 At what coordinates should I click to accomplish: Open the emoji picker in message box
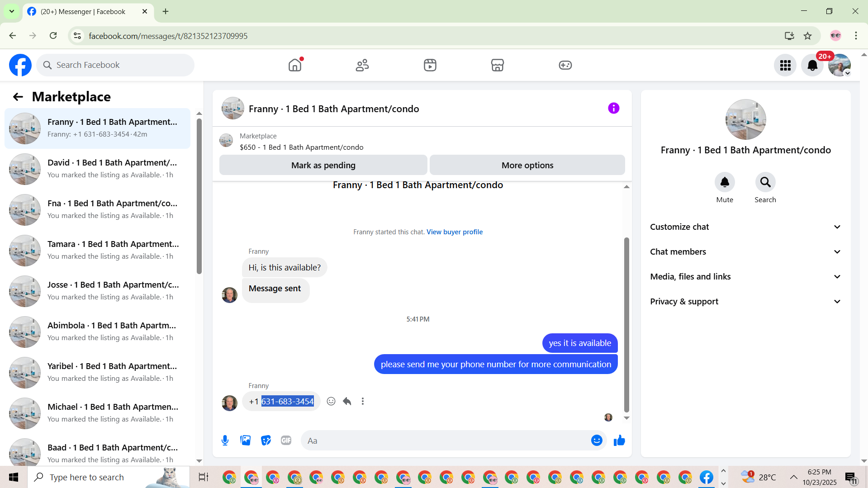(x=597, y=441)
